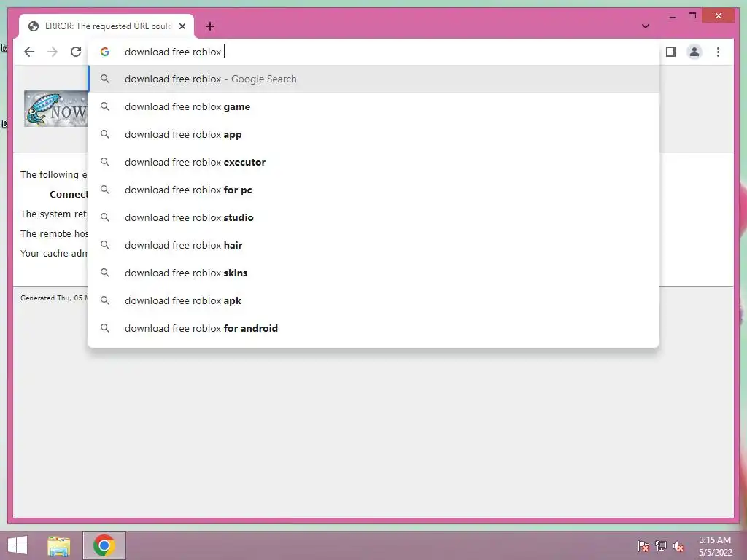Open the Chrome profile avatar icon

pos(694,52)
